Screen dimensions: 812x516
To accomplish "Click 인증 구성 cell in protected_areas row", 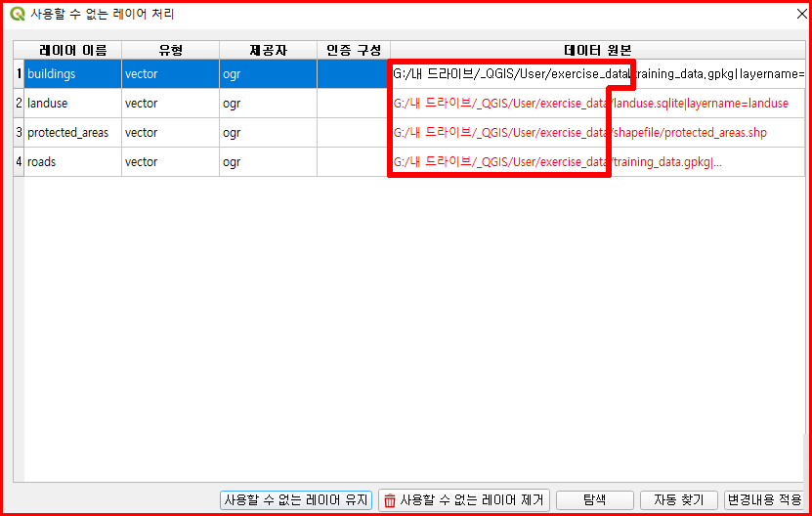I will 354,133.
